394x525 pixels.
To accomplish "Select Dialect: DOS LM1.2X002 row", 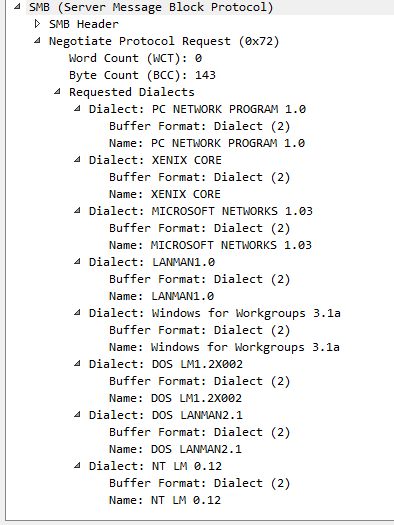I will [166, 364].
